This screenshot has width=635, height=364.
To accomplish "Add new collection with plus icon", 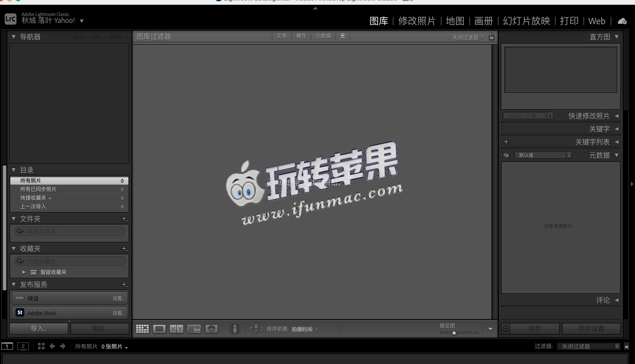I will point(124,249).
